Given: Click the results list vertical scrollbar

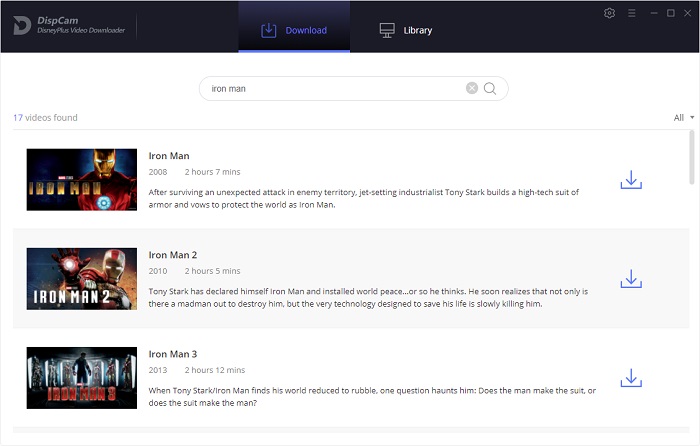Looking at the screenshot, I should coord(692,160).
